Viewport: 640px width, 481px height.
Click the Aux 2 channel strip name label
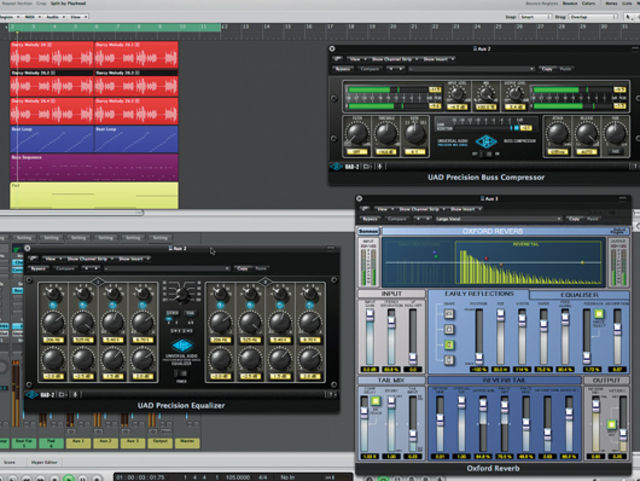tap(105, 443)
